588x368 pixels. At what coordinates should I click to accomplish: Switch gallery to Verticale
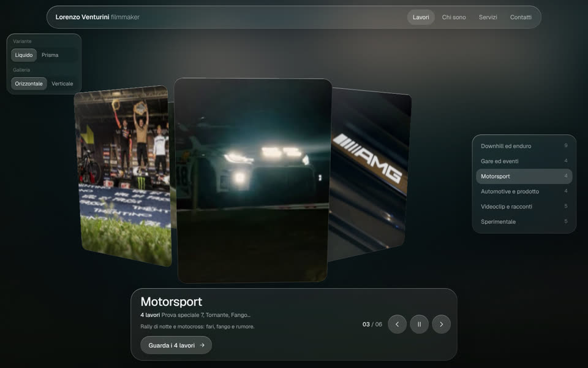pyautogui.click(x=62, y=84)
